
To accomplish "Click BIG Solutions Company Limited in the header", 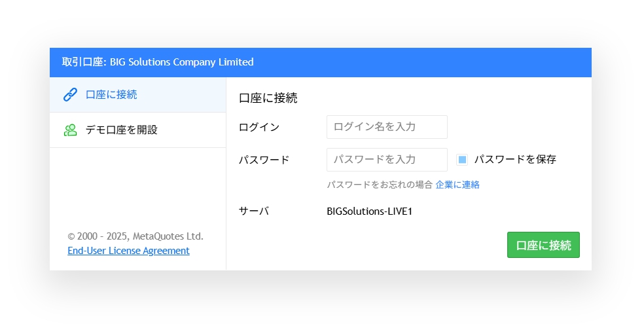I will tap(181, 62).
